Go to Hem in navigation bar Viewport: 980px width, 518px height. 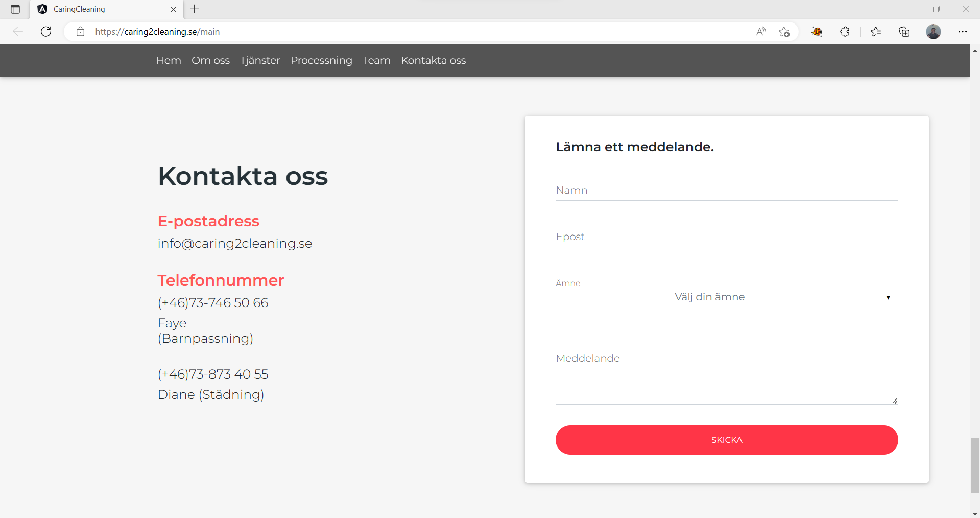coord(169,60)
